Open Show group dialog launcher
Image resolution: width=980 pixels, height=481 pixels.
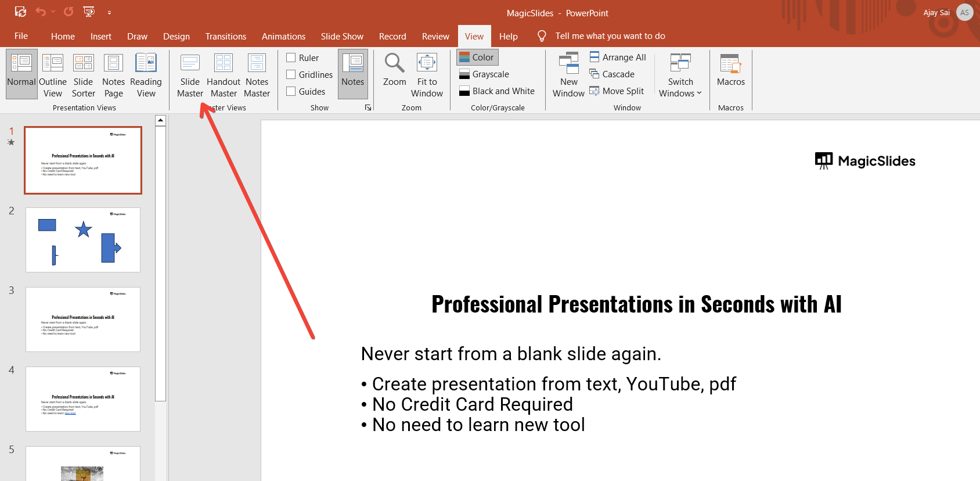[368, 107]
